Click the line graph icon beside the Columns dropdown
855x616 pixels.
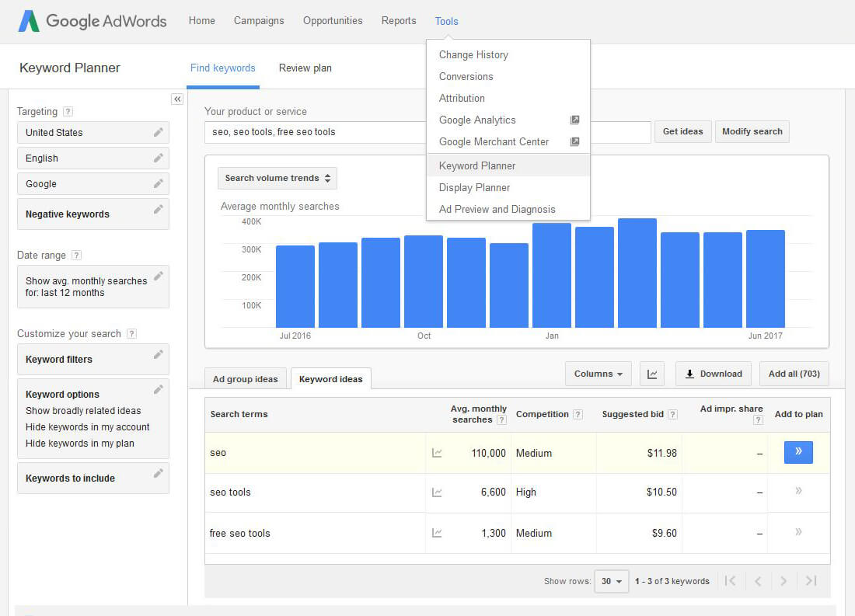click(x=652, y=374)
